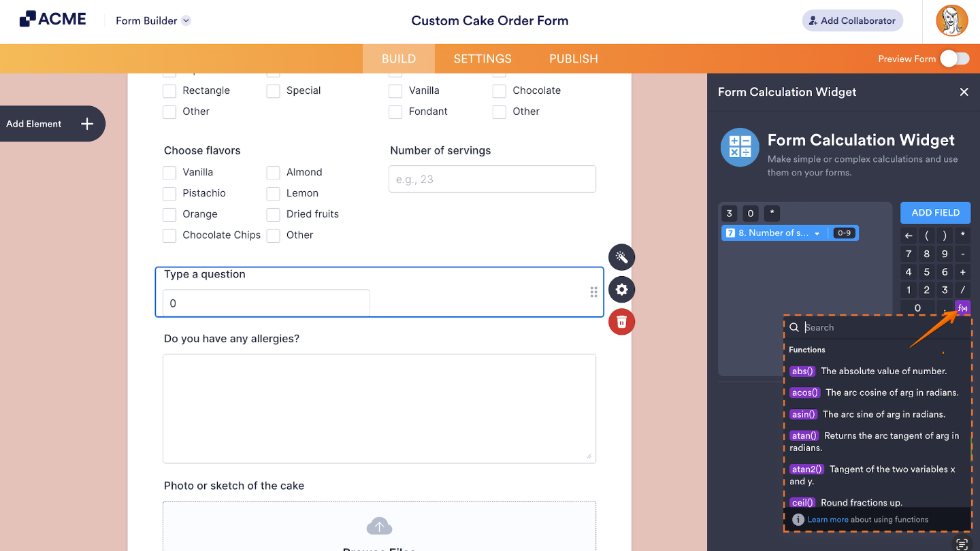Enable the Preview Form toggle
This screenshot has width=980, height=551.
pos(954,59)
